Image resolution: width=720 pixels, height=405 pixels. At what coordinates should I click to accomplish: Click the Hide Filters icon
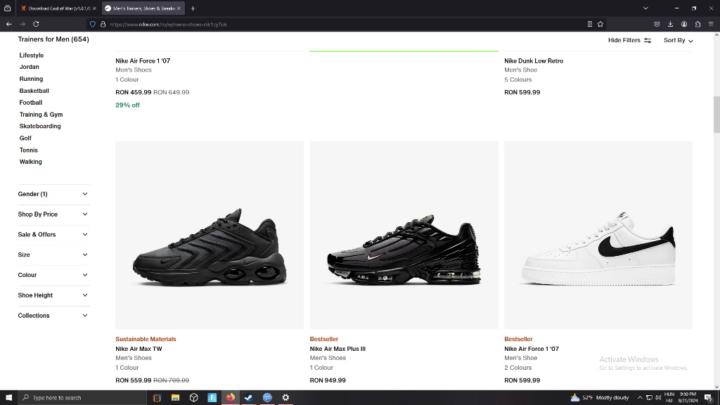coord(648,40)
